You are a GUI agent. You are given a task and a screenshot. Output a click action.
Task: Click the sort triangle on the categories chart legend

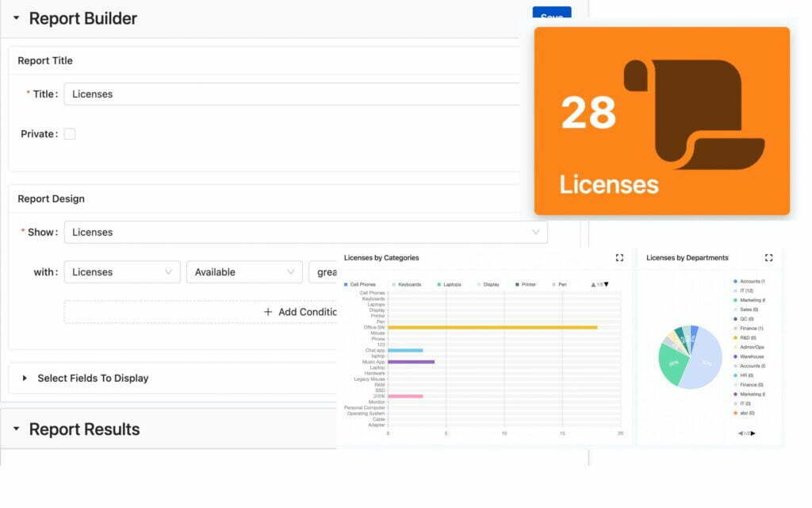(x=607, y=283)
